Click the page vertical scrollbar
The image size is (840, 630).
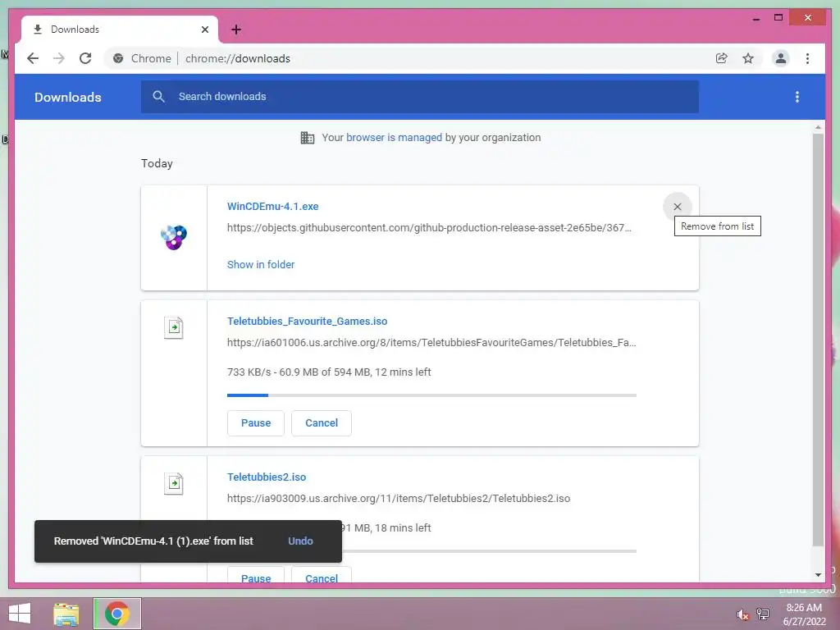click(818, 340)
